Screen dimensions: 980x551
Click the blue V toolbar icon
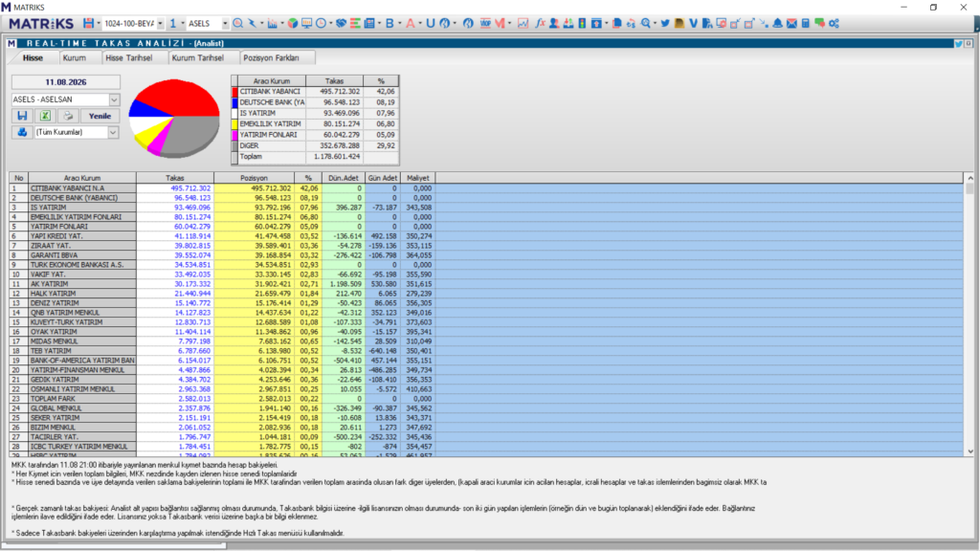tap(693, 23)
